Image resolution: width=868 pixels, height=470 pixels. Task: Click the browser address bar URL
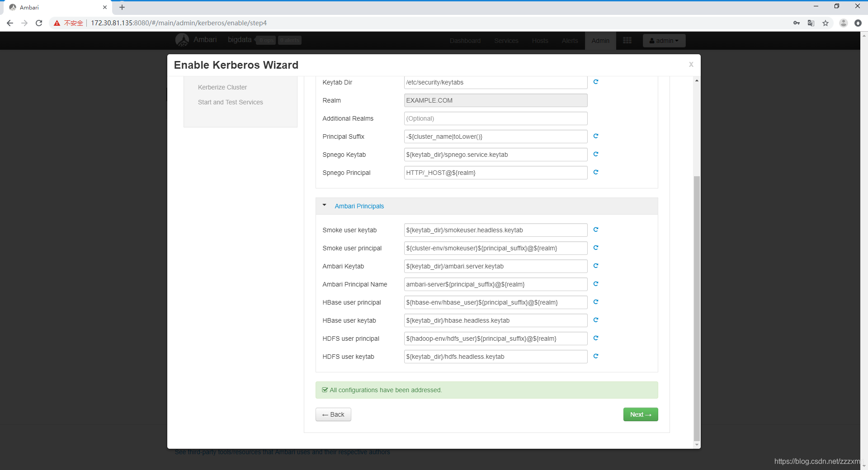tap(179, 23)
